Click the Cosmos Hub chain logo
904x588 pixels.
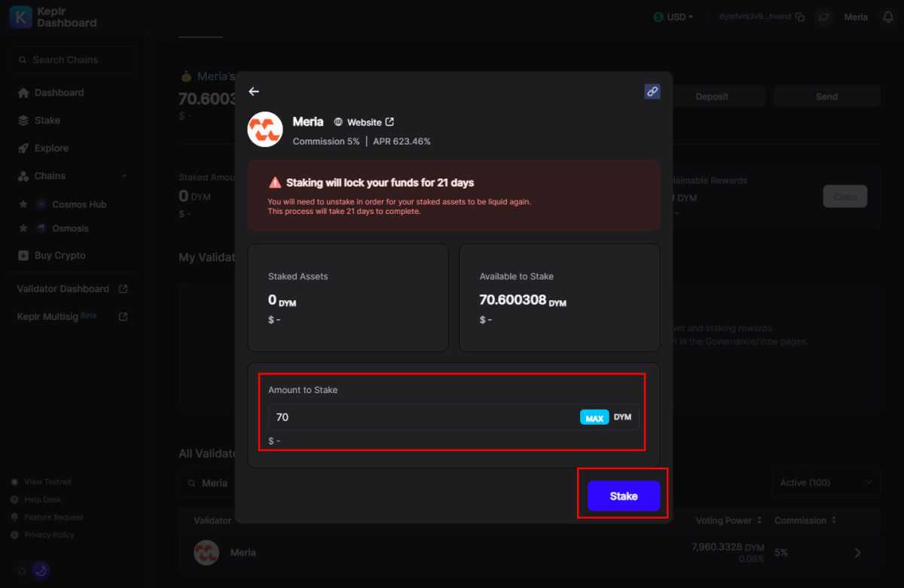40,204
